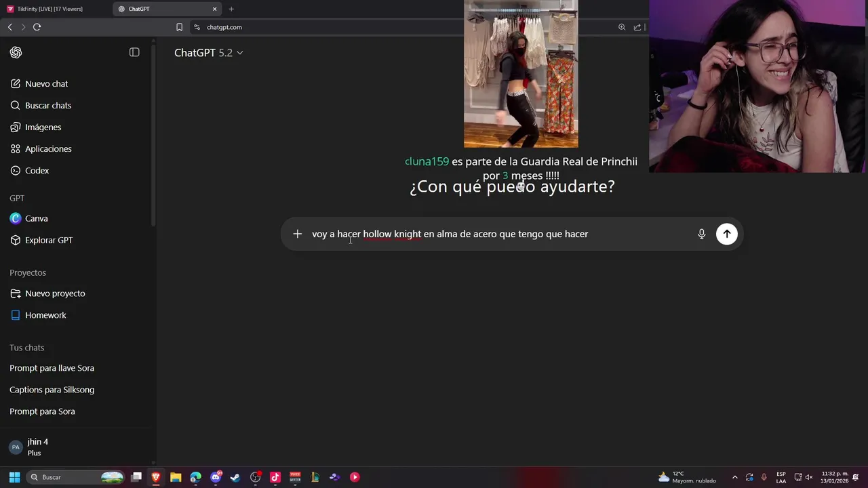
Task: Click the bookmark icon in address bar
Action: (179, 27)
